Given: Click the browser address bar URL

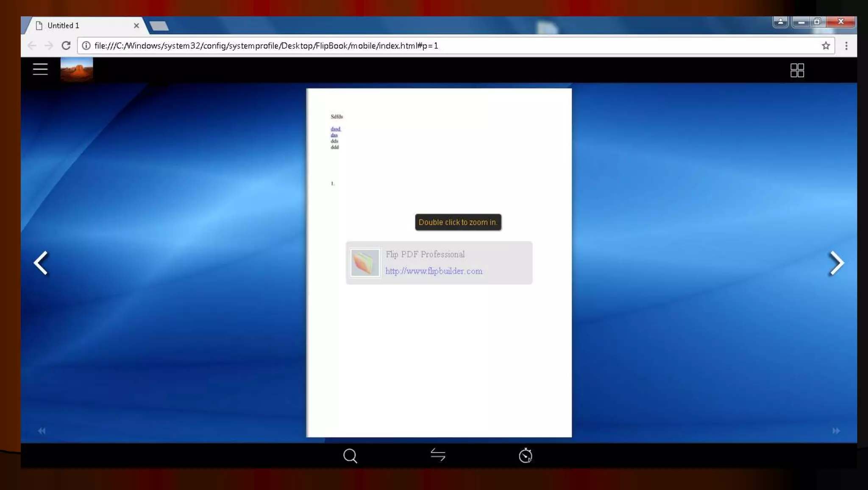Looking at the screenshot, I should (266, 46).
